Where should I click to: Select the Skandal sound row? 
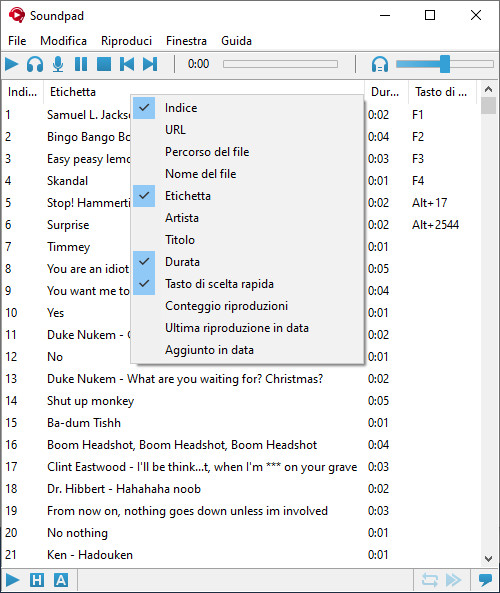click(241, 181)
